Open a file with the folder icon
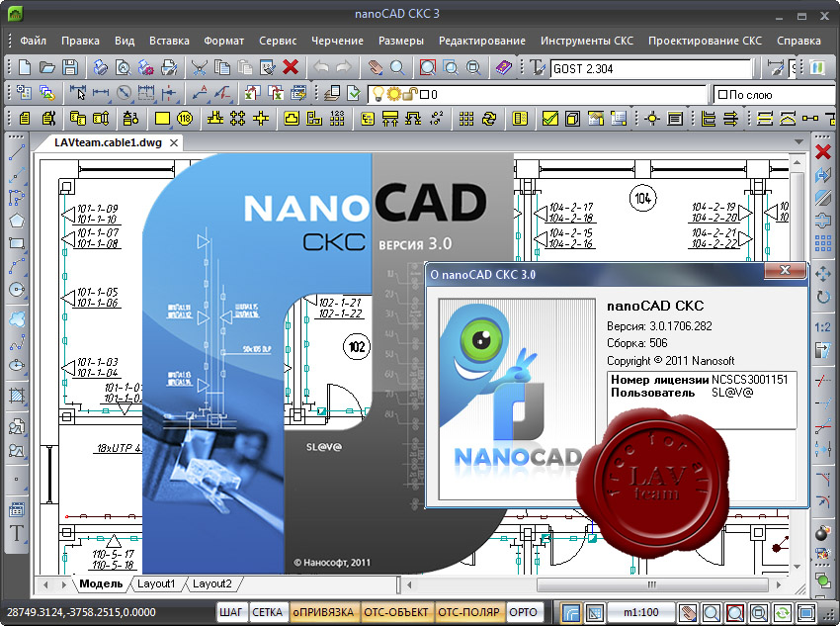Screen dimensions: 840x626 (x=47, y=67)
